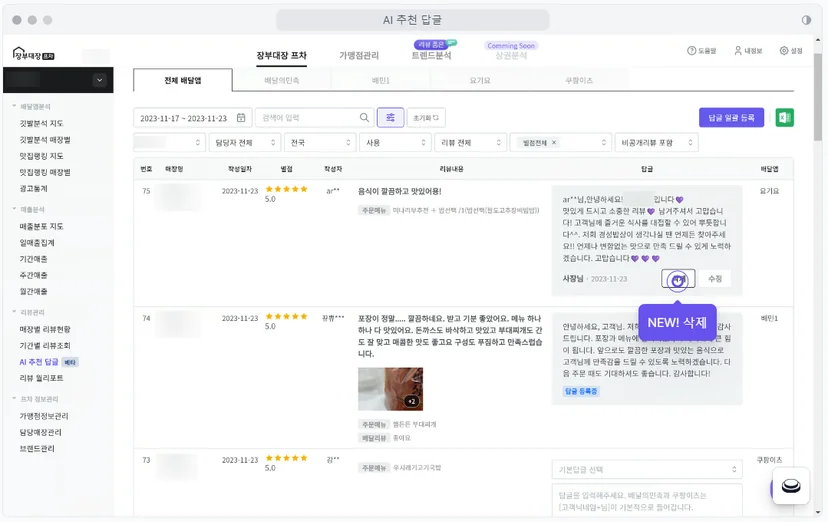828x522 pixels.
Task: Collapse the 배달앱분석 sidebar section
Action: (31, 107)
